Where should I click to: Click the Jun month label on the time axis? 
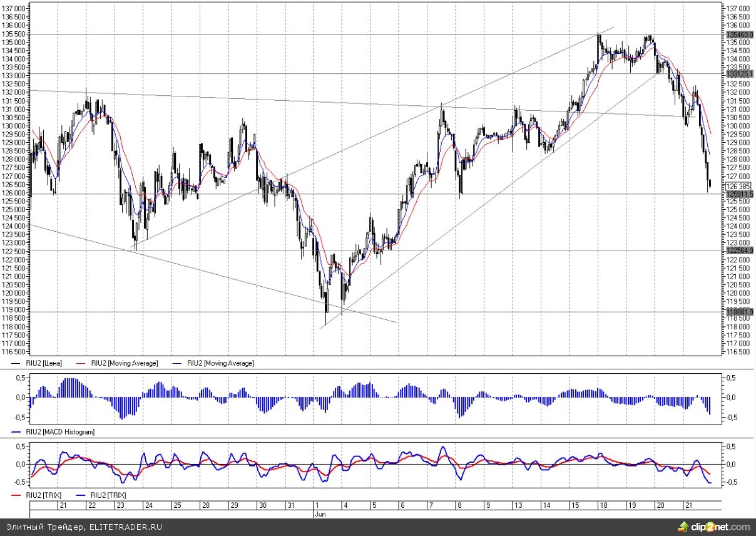click(318, 513)
